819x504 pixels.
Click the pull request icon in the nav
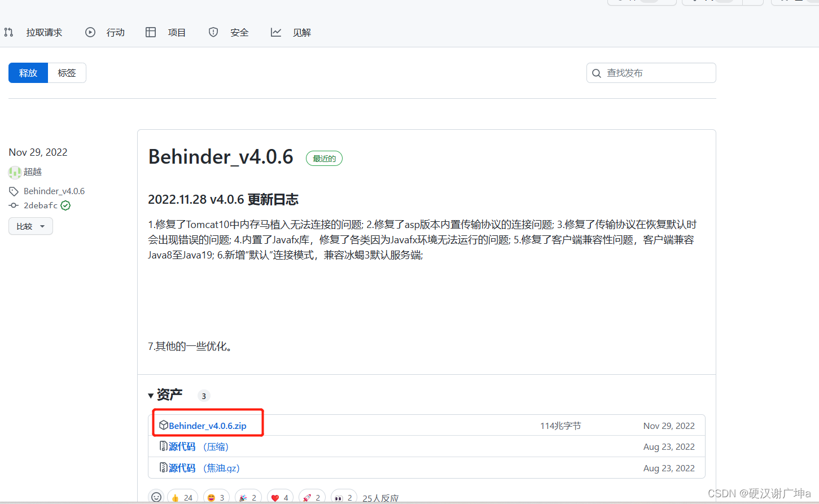pyautogui.click(x=8, y=33)
